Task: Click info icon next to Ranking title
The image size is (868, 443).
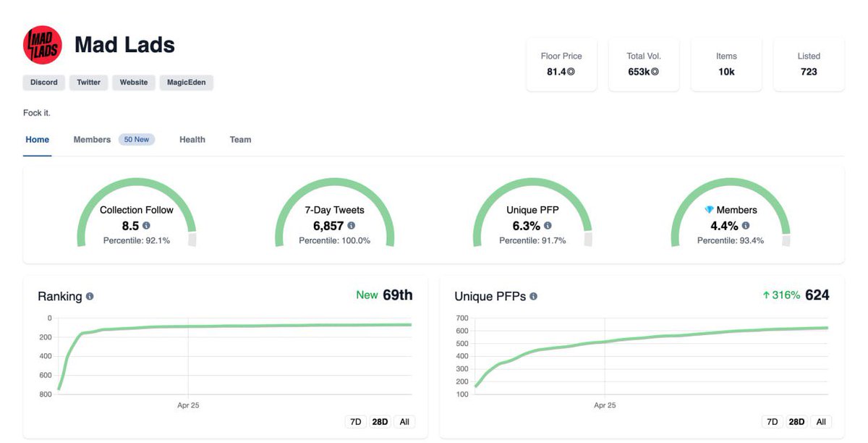Action: [90, 296]
